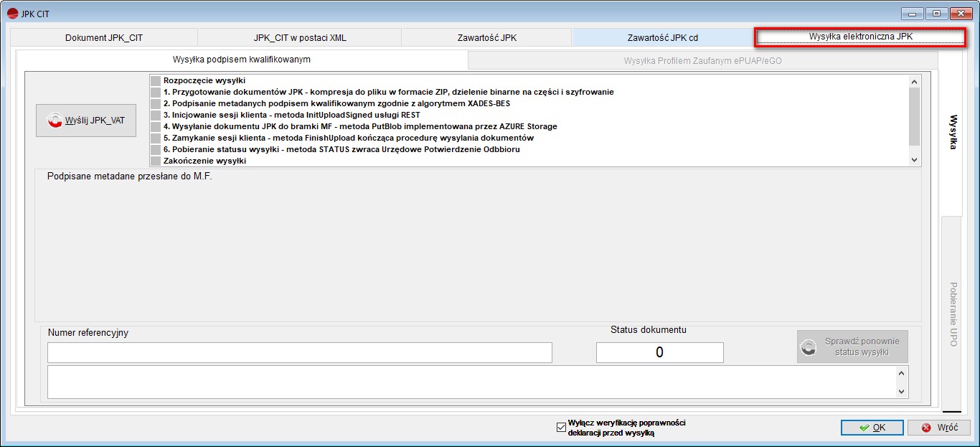Click the Wyślij JPK_VAT send button
Image resolution: width=980 pixels, height=447 pixels.
[x=86, y=121]
